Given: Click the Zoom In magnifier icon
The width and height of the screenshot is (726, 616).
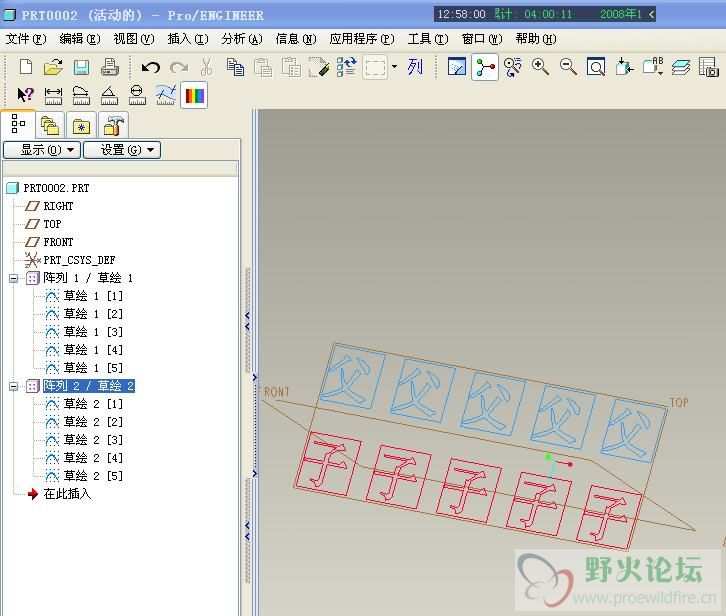Looking at the screenshot, I should (x=540, y=67).
